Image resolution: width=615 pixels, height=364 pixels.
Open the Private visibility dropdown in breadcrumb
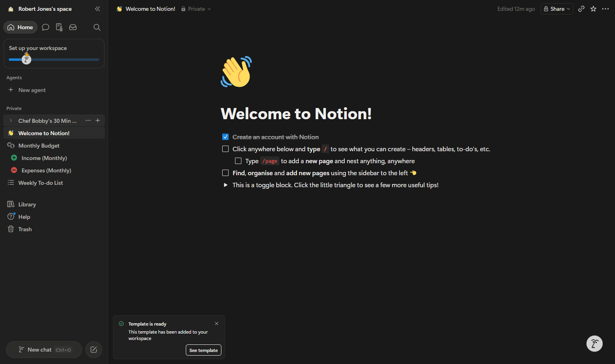point(196,9)
